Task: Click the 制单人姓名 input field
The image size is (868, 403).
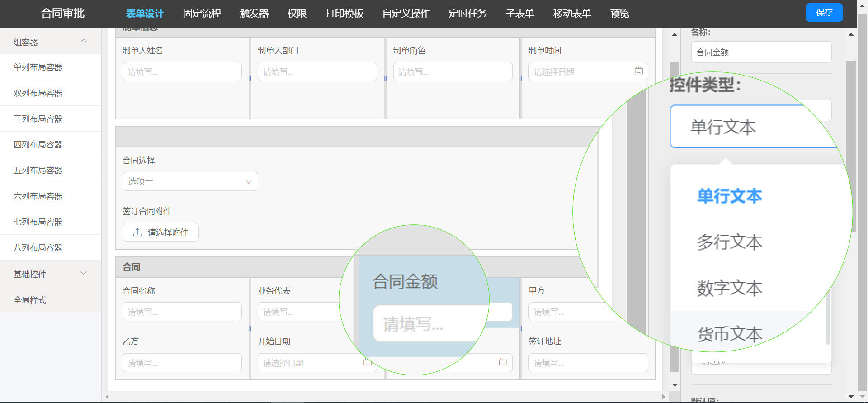Action: pos(182,71)
